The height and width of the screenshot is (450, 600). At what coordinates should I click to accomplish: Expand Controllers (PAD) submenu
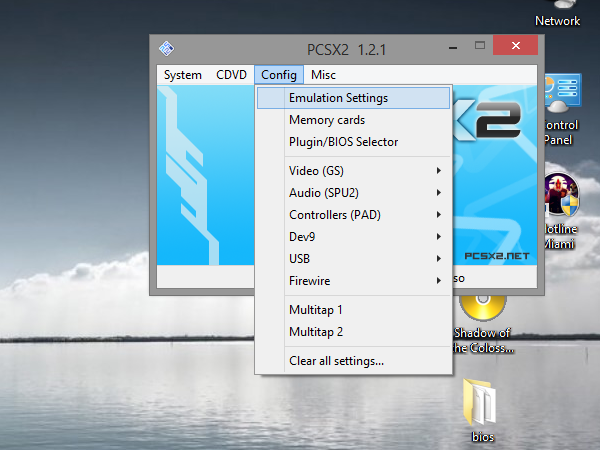(353, 215)
